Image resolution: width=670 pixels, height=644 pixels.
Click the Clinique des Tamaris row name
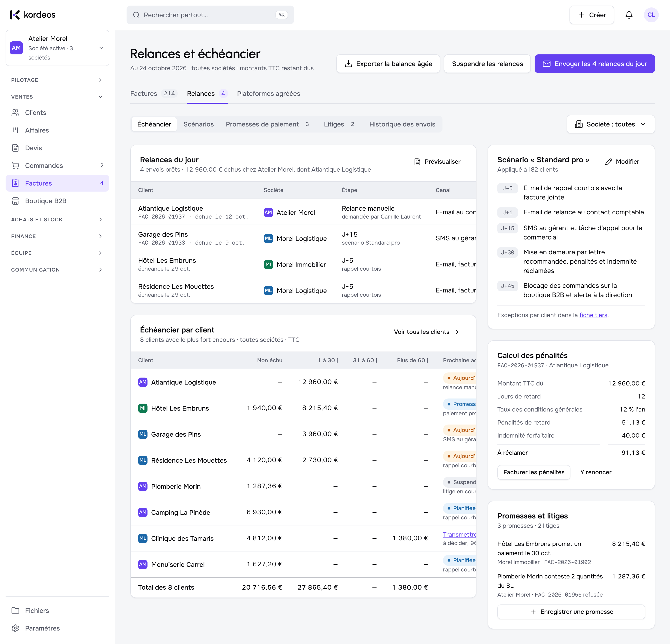(182, 538)
